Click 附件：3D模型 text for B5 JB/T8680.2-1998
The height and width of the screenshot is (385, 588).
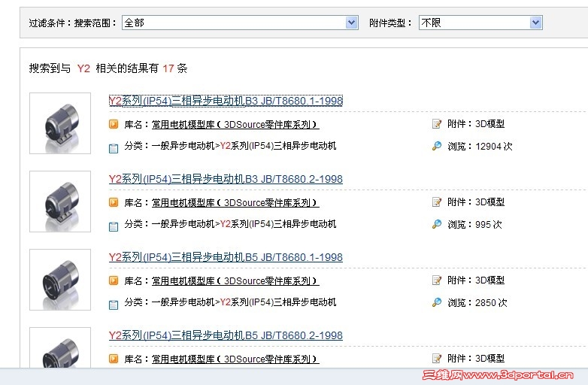(476, 359)
